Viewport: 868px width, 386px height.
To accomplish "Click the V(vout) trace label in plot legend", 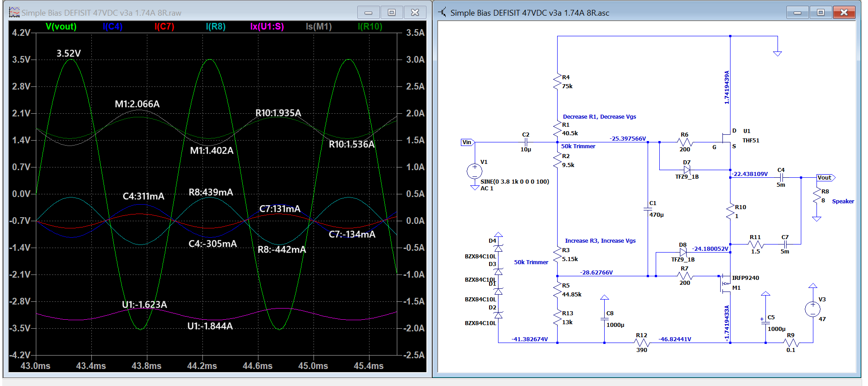I will [61, 26].
